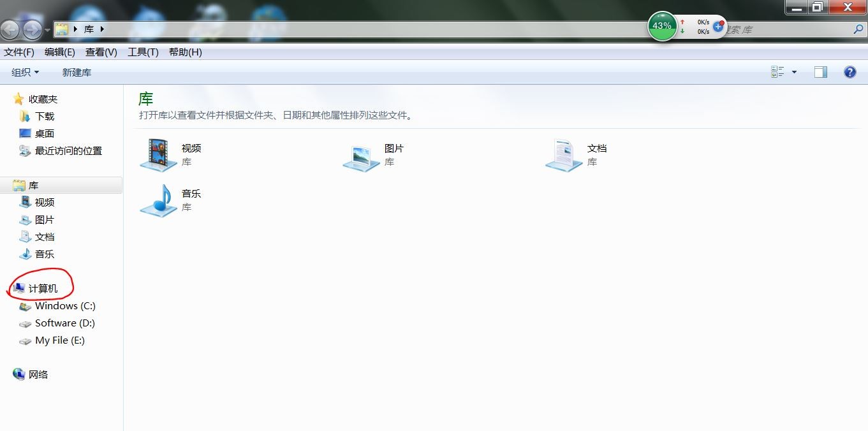The width and height of the screenshot is (868, 431).
Task: Click the Back navigation button
Action: coord(10,29)
